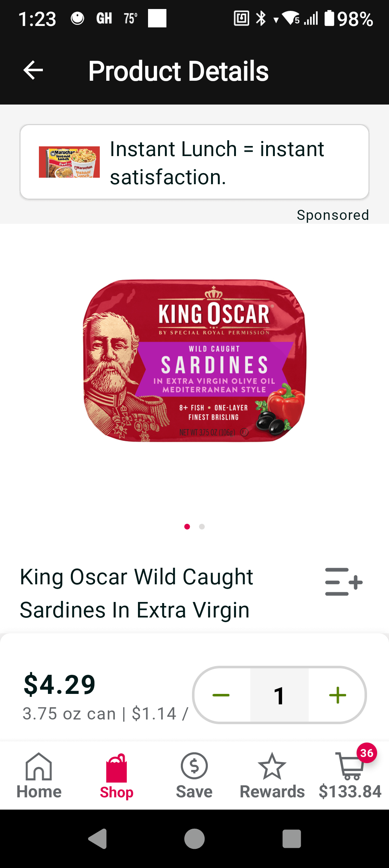Increase quantity with the plus button
The height and width of the screenshot is (868, 389).
point(337,695)
